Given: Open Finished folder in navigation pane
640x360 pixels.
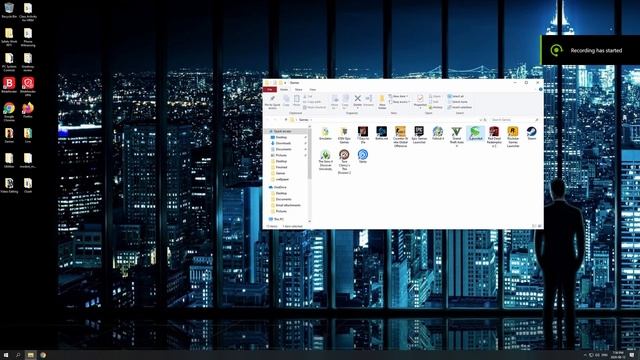Looking at the screenshot, I should coord(281,167).
